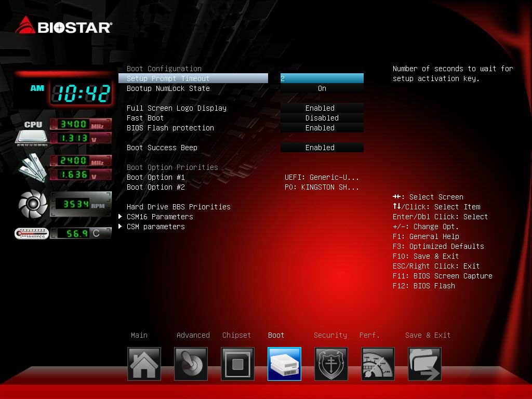This screenshot has height=399, width=532.
Task: Click the thermometer temperature icon
Action: click(32, 233)
